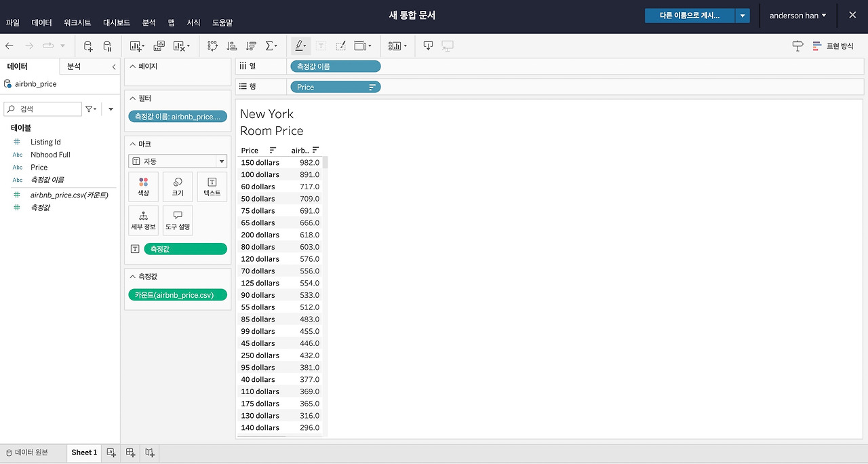Open the anderson han user menu
The width and height of the screenshot is (868, 464).
[x=797, y=16]
